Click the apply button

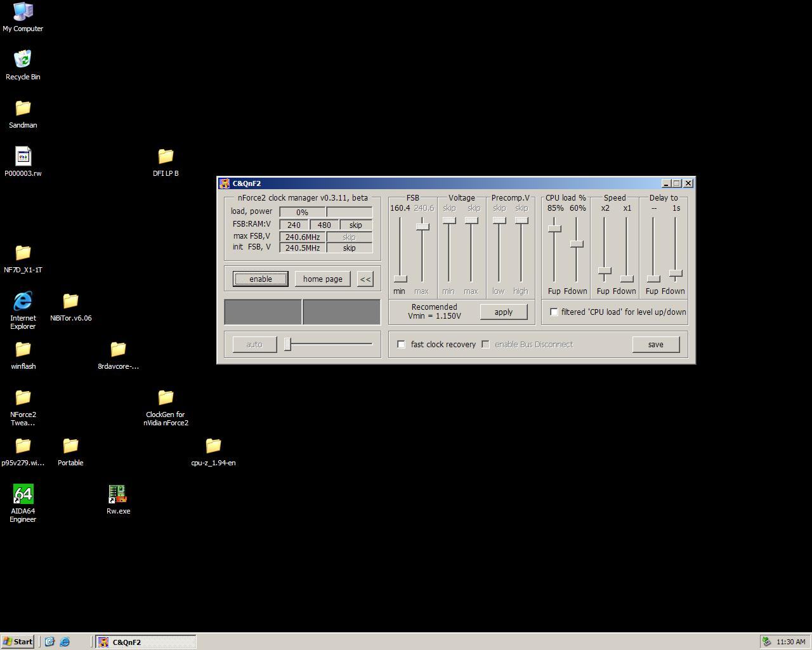[x=504, y=312]
